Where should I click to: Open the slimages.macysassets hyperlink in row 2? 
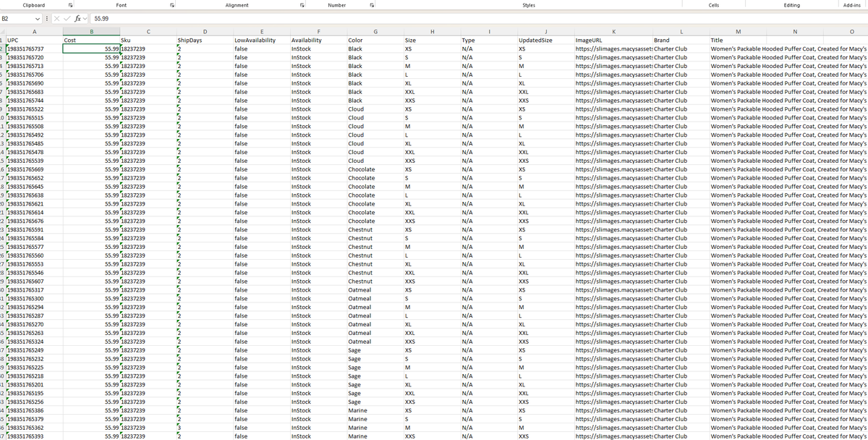click(x=610, y=48)
